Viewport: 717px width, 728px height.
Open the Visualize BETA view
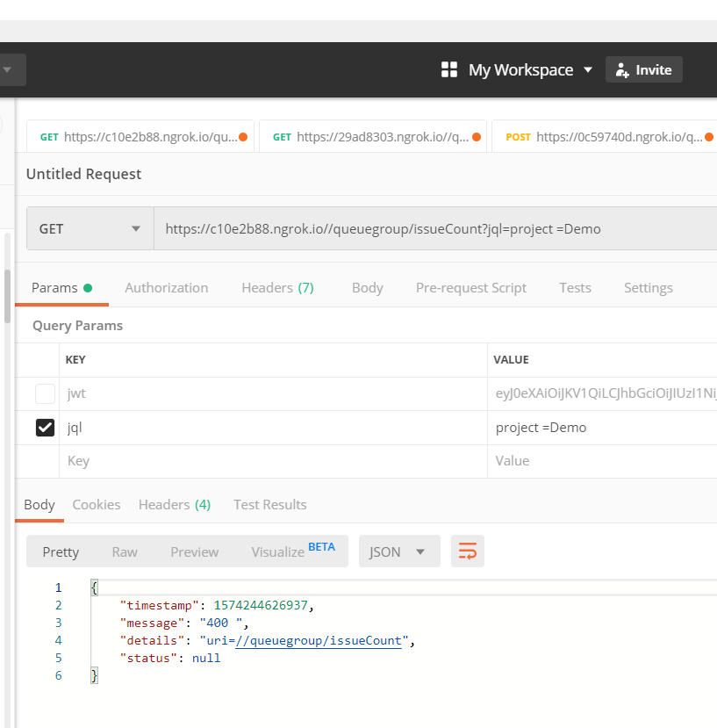(293, 551)
